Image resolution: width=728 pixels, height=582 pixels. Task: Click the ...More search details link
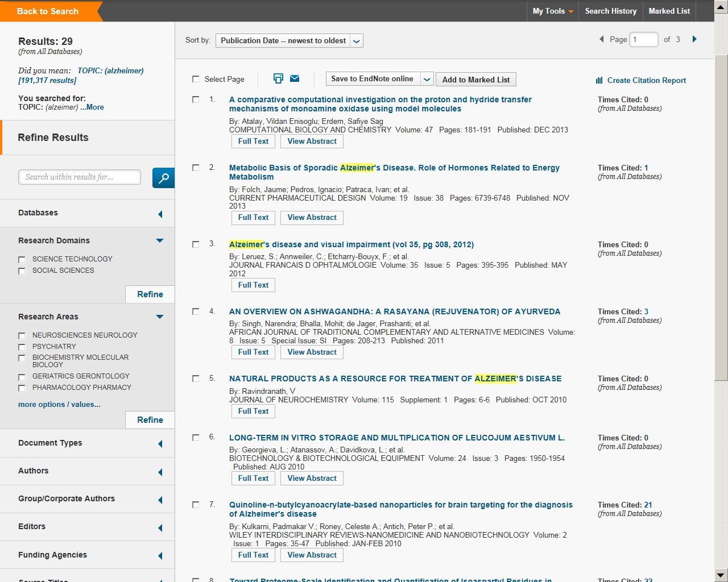pos(92,107)
